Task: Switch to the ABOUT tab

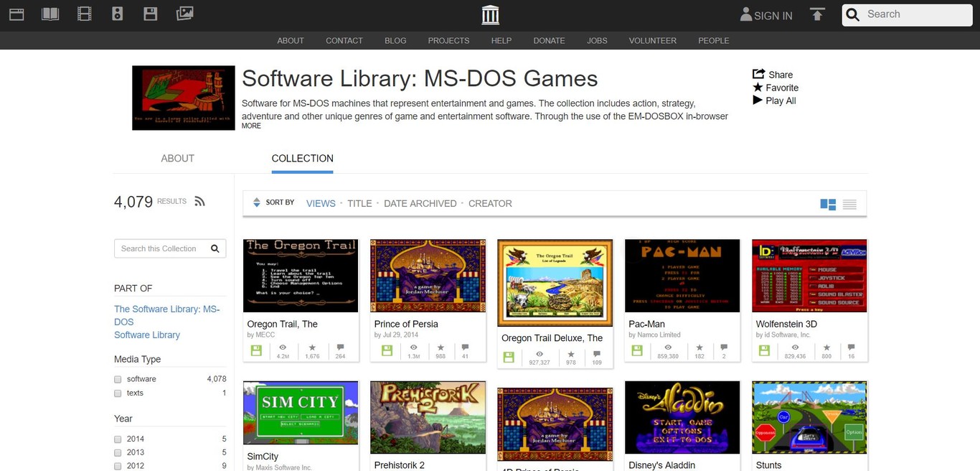Action: click(x=177, y=158)
